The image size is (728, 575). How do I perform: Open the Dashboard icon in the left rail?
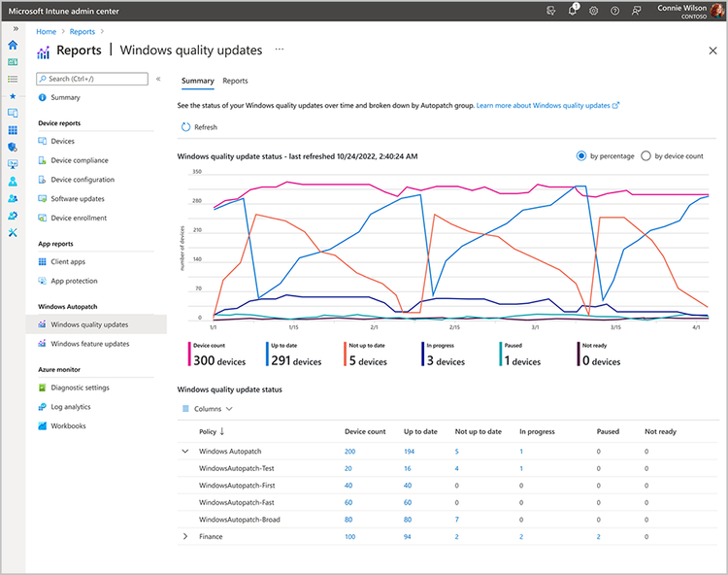coord(13,62)
